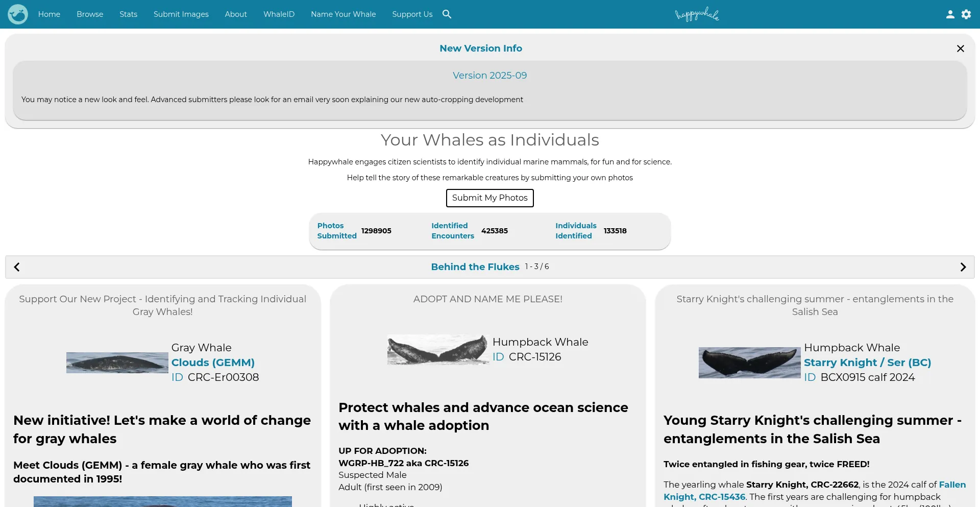Click the Happywhale whale logo
Image resolution: width=980 pixels, height=507 pixels.
pos(17,14)
